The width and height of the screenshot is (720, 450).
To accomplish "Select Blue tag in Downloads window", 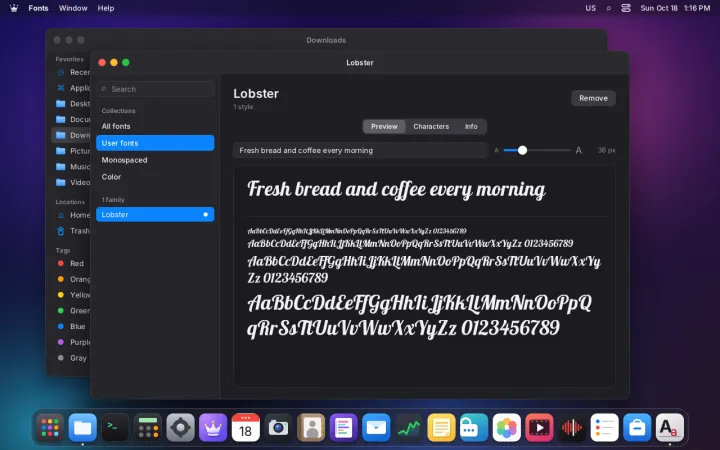I will pyautogui.click(x=72, y=326).
